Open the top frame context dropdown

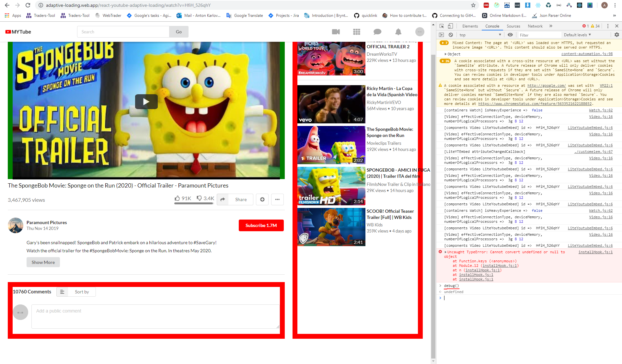click(x=479, y=35)
